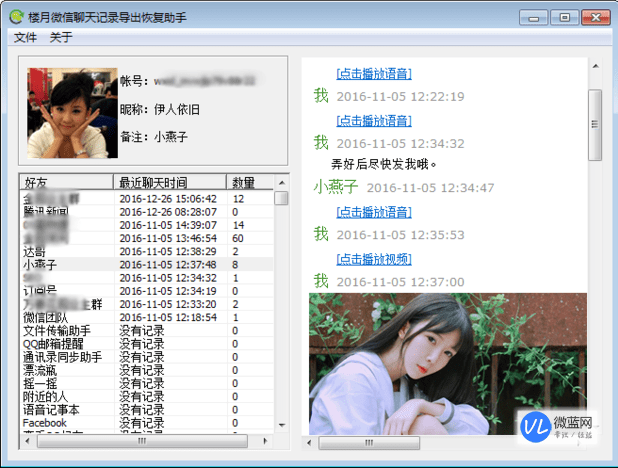
Task: Click time cell 2016-11-05 14:39:07
Action: [168, 225]
